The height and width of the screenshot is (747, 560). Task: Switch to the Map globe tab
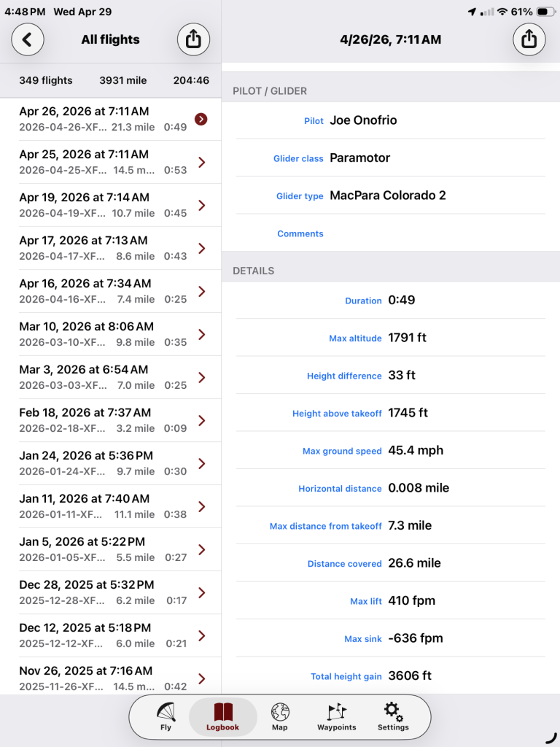280,716
